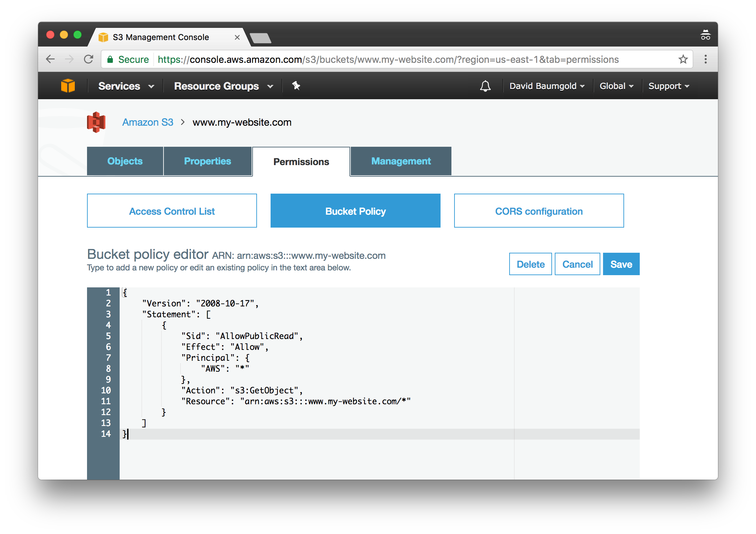
Task: Expand the Services dropdown
Action: point(126,86)
